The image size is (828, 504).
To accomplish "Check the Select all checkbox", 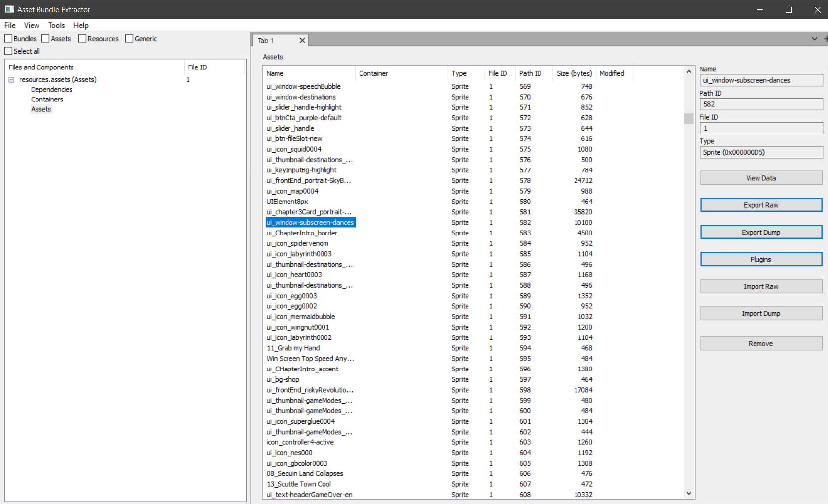I will (8, 51).
